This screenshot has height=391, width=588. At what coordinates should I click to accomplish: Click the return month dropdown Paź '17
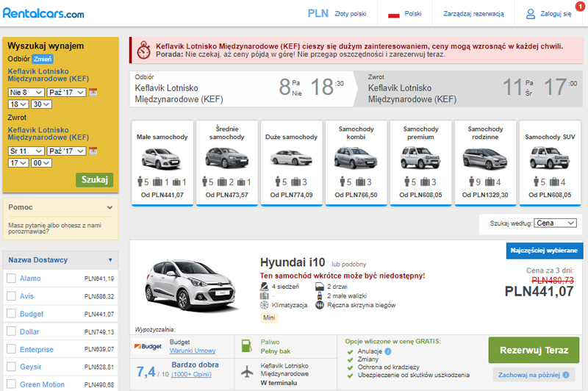point(67,151)
